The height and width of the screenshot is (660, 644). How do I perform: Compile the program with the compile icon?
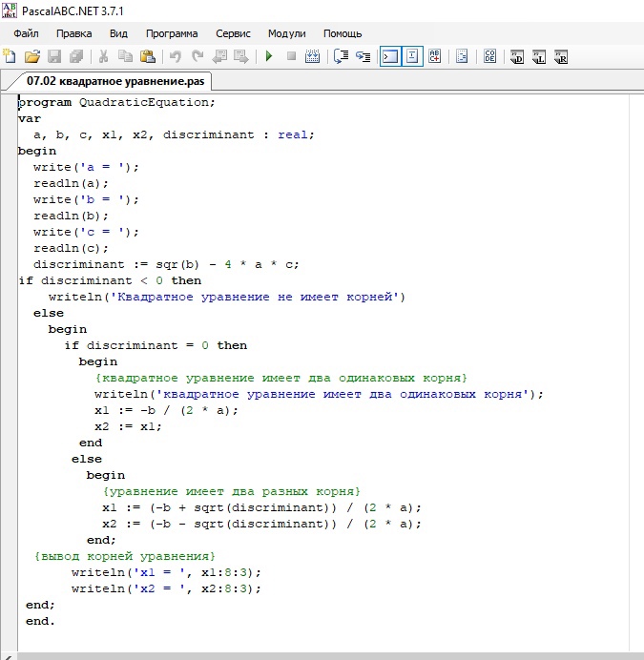[x=312, y=56]
